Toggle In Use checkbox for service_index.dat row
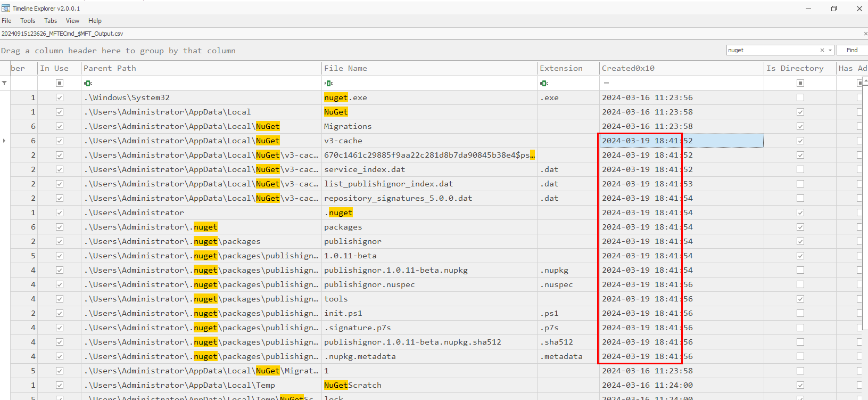This screenshot has width=868, height=400. 60,169
